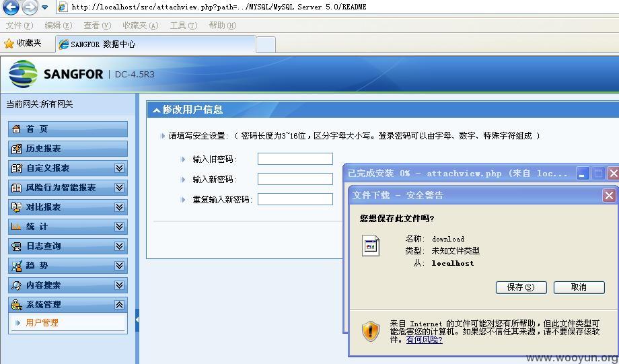Click 保存(S) in the download dialog
This screenshot has height=364, width=619.
coord(521,287)
